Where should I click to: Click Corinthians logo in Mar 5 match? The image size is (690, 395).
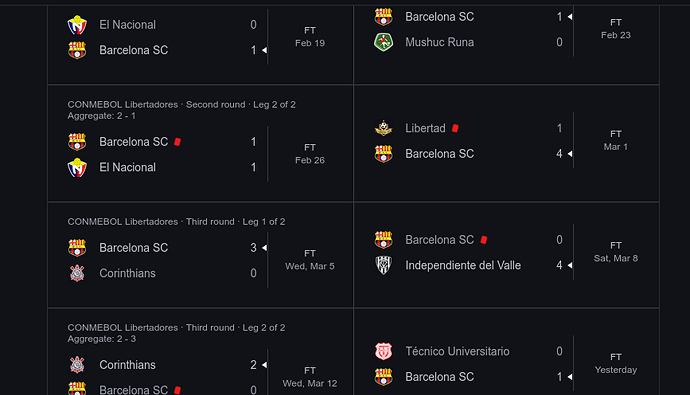point(77,273)
